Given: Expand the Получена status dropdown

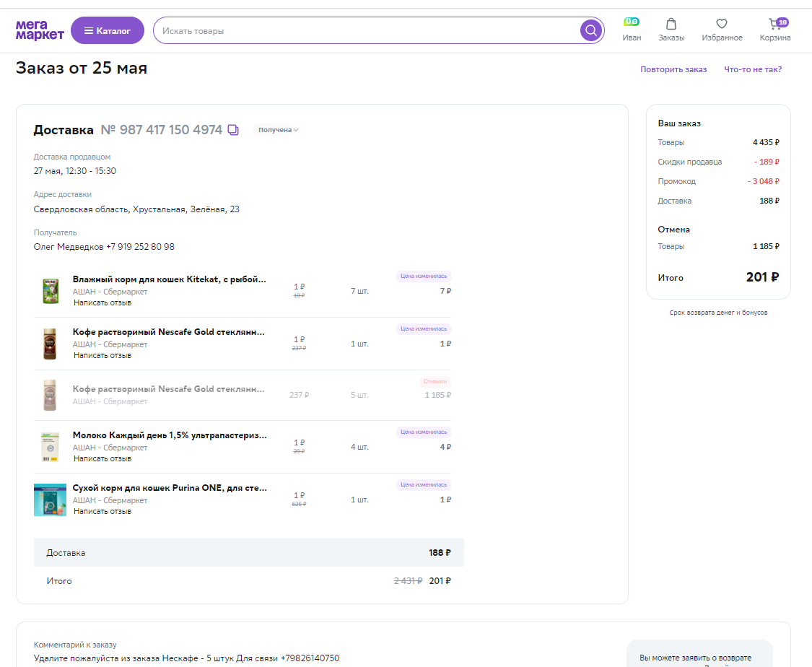Looking at the screenshot, I should tap(278, 130).
